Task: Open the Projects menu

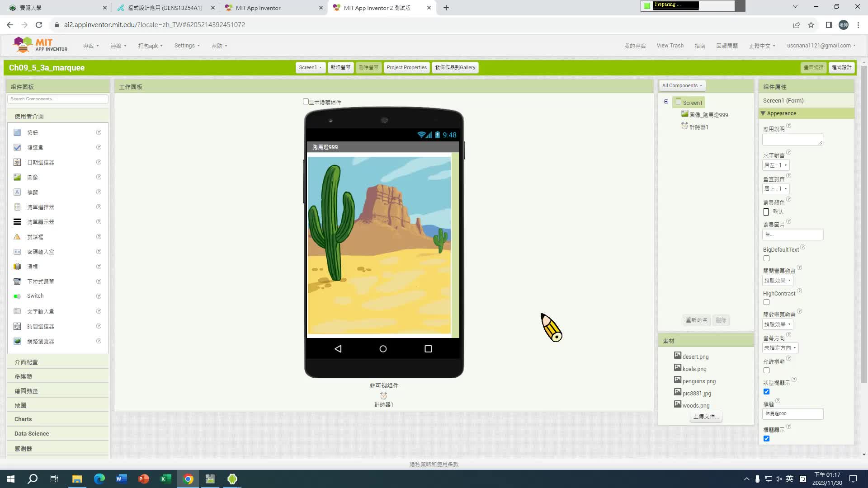Action: 91,46
